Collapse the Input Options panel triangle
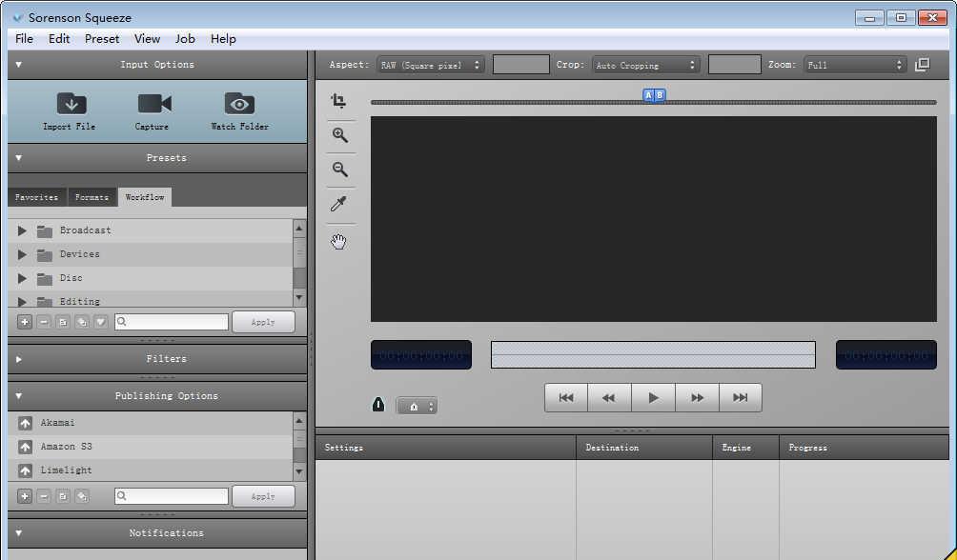 click(x=18, y=65)
